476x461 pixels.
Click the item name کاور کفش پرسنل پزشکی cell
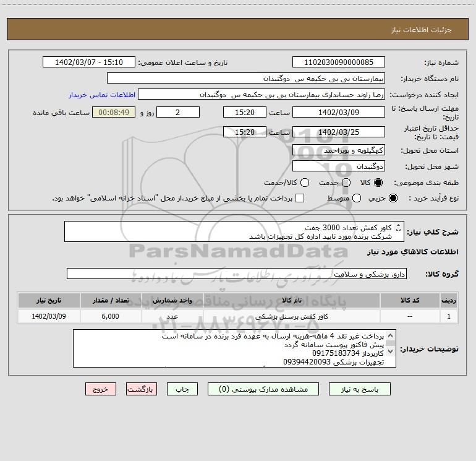pyautogui.click(x=291, y=316)
